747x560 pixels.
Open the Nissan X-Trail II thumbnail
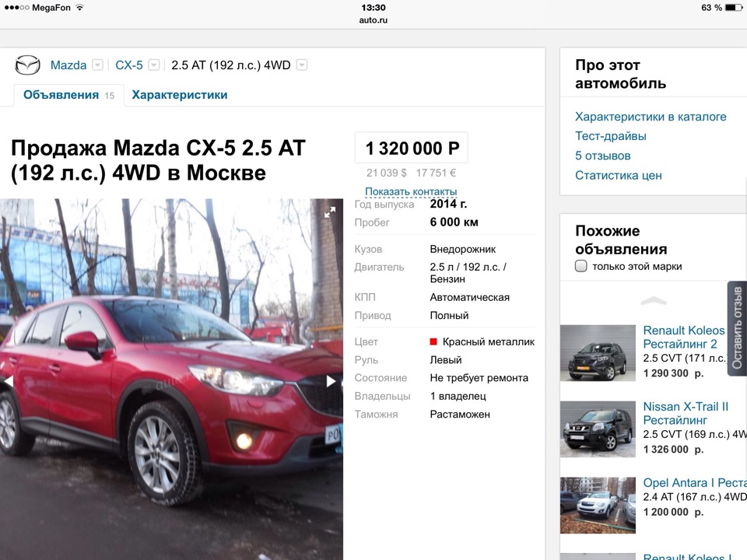coord(598,429)
